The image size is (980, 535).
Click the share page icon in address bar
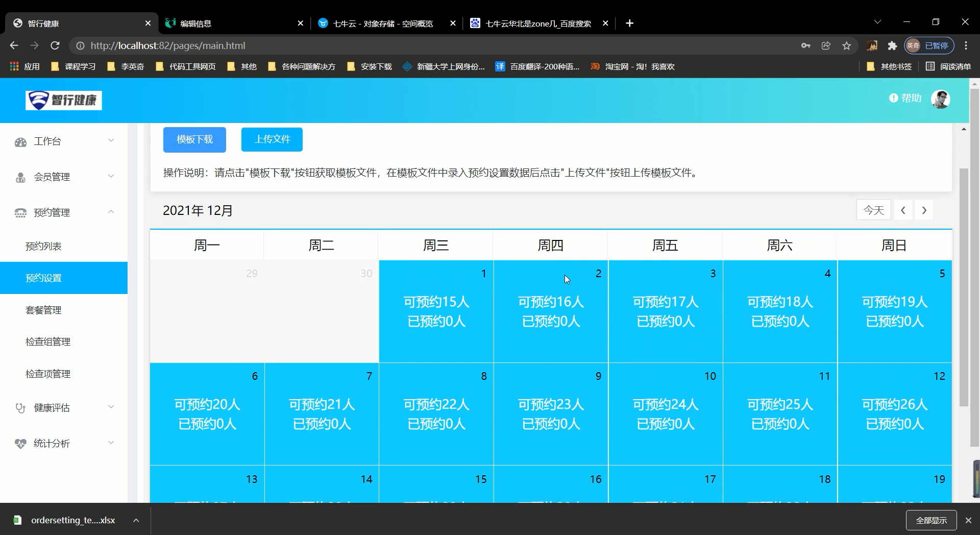[x=826, y=45]
